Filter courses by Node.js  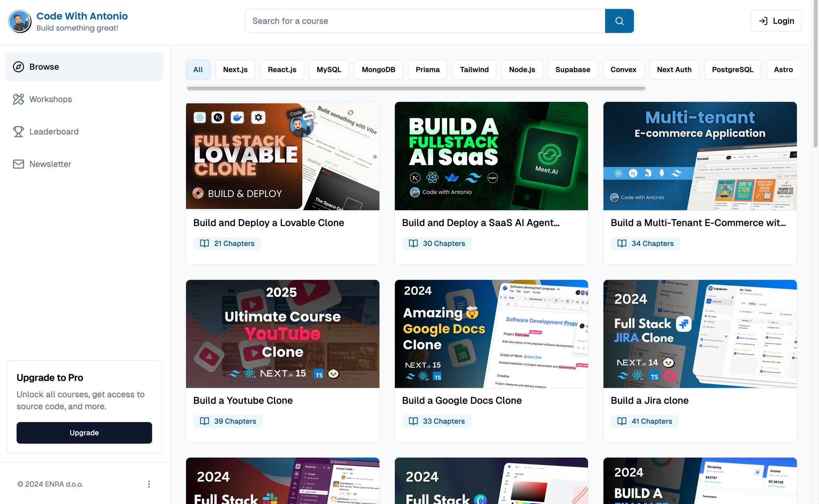coord(522,70)
